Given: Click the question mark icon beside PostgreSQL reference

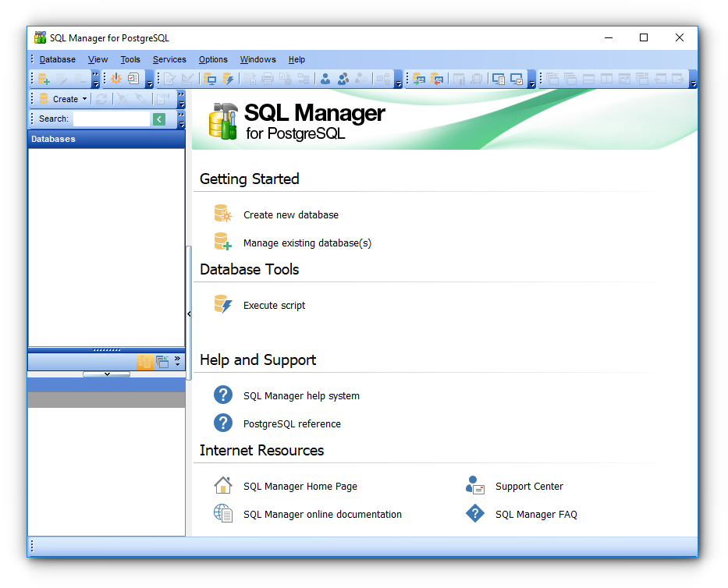Looking at the screenshot, I should pos(223,423).
